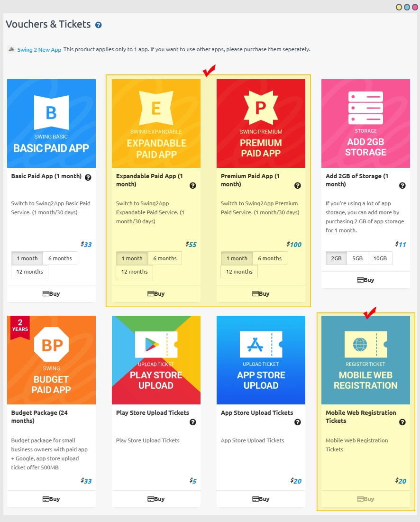
Task: Choose the 2GB storage option
Action: [336, 258]
